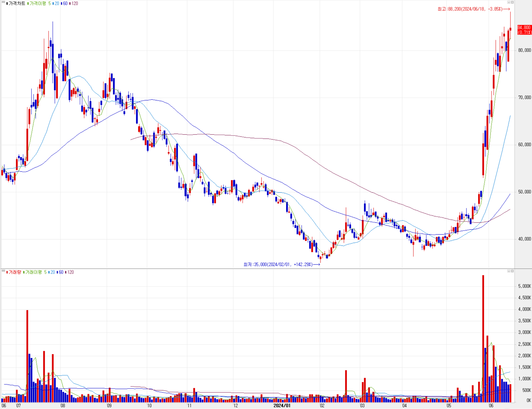Select the volume 20-day average legend

pyautogui.click(x=52, y=272)
